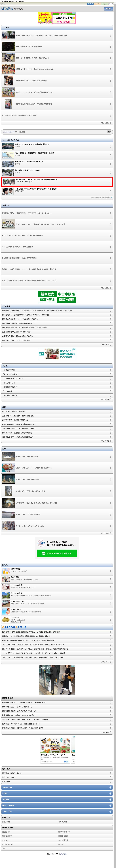Open 映画「夜明け前」を上映 event row
Screen dimensions: 116x868
pyautogui.click(x=57, y=323)
